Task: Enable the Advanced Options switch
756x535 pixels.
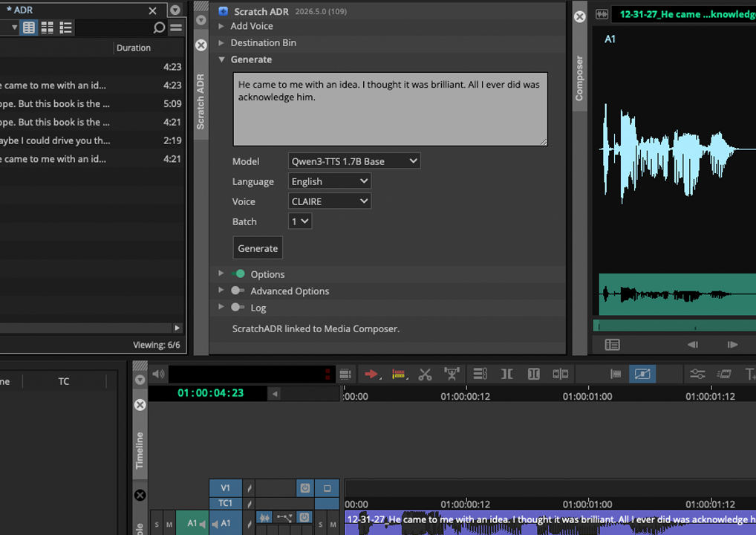Action: [x=238, y=291]
